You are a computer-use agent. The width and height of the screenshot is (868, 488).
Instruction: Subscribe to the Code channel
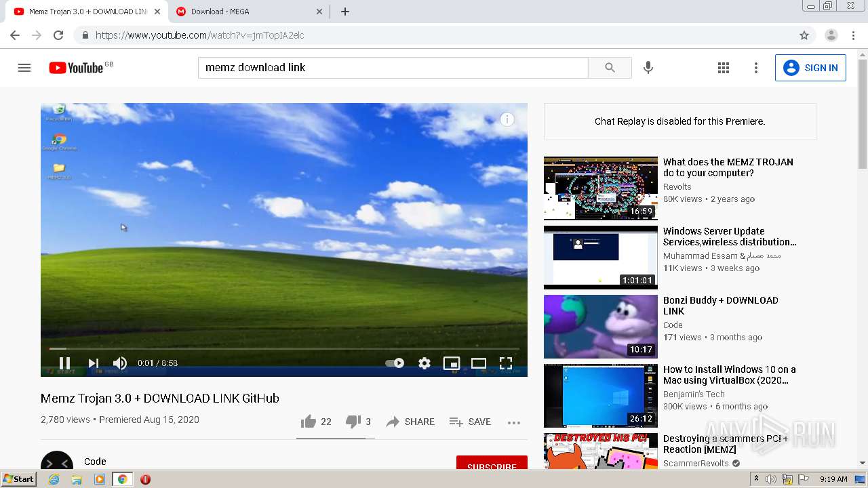pyautogui.click(x=492, y=464)
